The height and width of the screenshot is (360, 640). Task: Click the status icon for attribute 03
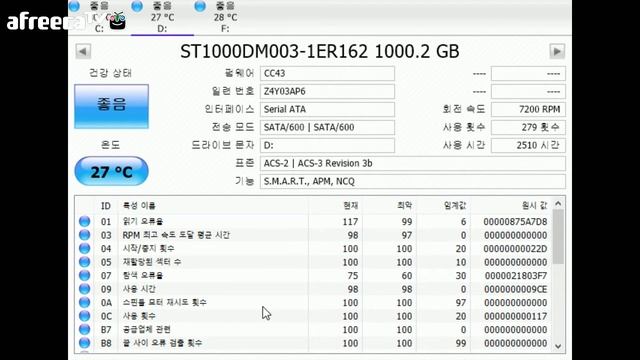84,235
